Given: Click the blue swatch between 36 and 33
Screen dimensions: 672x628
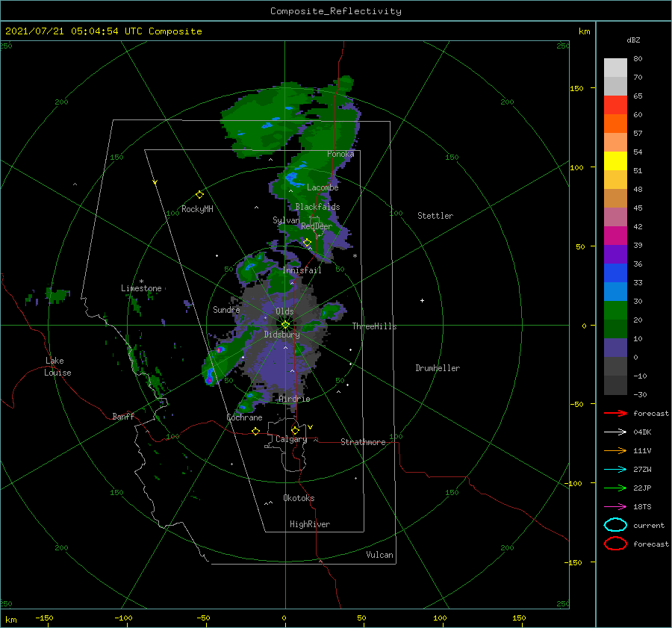Looking at the screenshot, I should tap(615, 273).
